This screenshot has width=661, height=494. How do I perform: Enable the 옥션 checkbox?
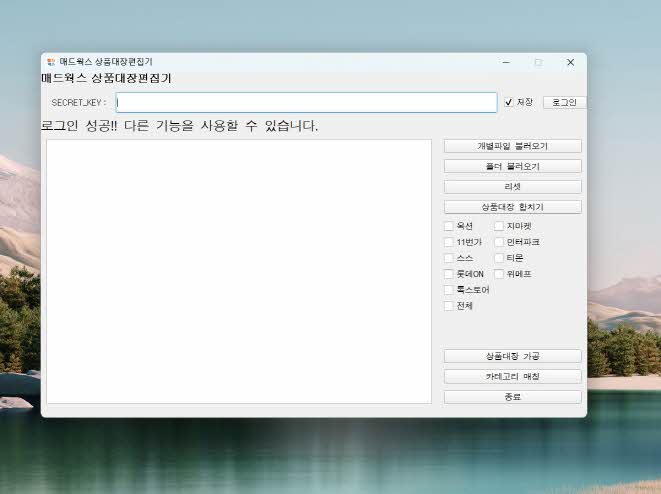click(449, 226)
